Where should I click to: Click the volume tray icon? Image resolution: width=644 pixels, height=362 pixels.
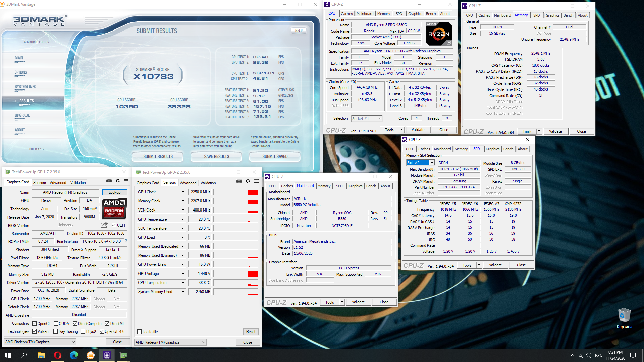(x=589, y=355)
